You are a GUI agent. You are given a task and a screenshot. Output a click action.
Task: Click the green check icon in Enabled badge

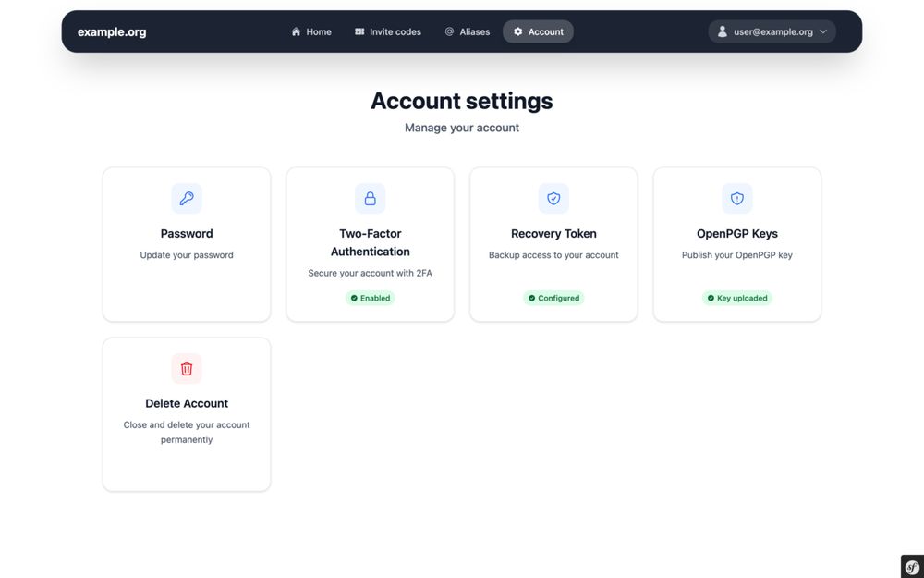pyautogui.click(x=354, y=298)
